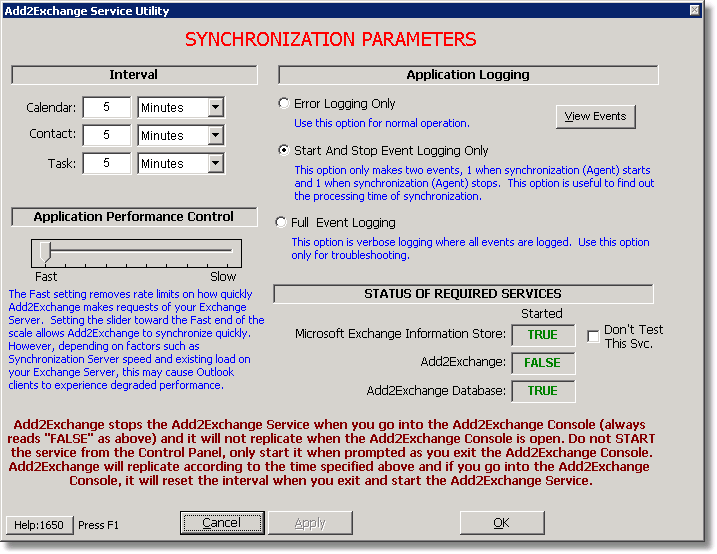Viewport: 717px width, 554px height.
Task: Click the Contact: label
Action: tap(53, 134)
